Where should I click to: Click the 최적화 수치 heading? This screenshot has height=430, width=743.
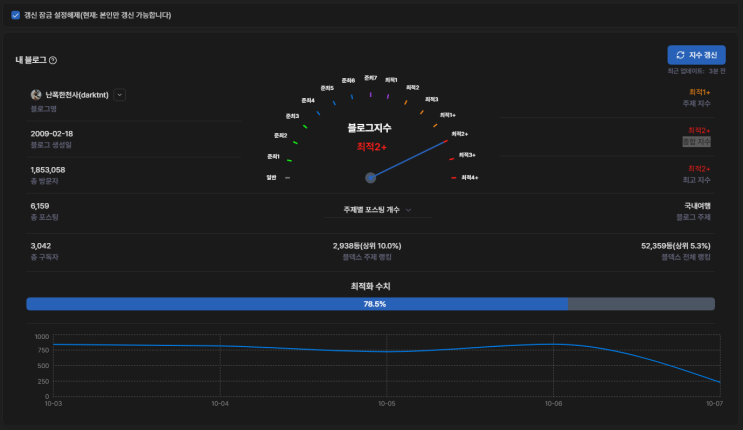click(x=371, y=286)
